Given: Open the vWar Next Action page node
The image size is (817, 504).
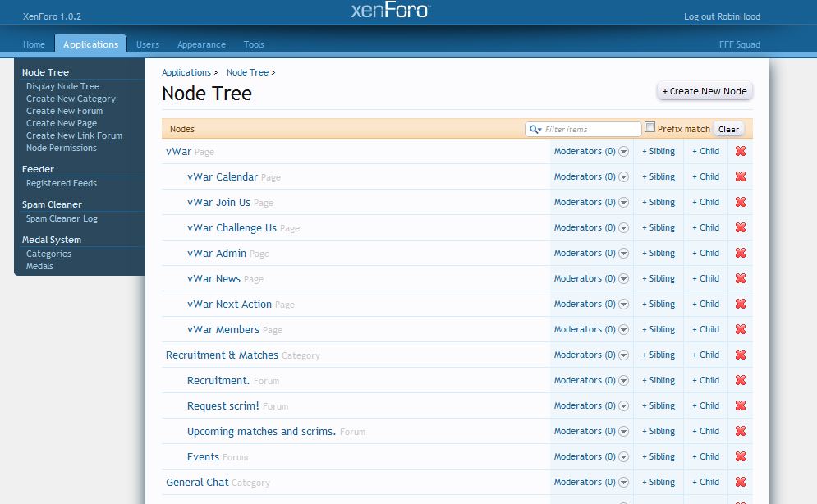Looking at the screenshot, I should pos(229,304).
